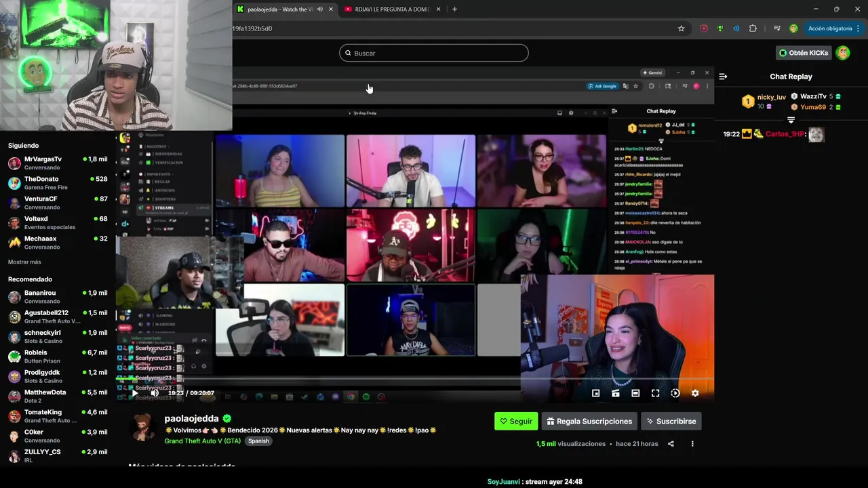Click ZULLYY_CS avatar icon

coord(14,455)
